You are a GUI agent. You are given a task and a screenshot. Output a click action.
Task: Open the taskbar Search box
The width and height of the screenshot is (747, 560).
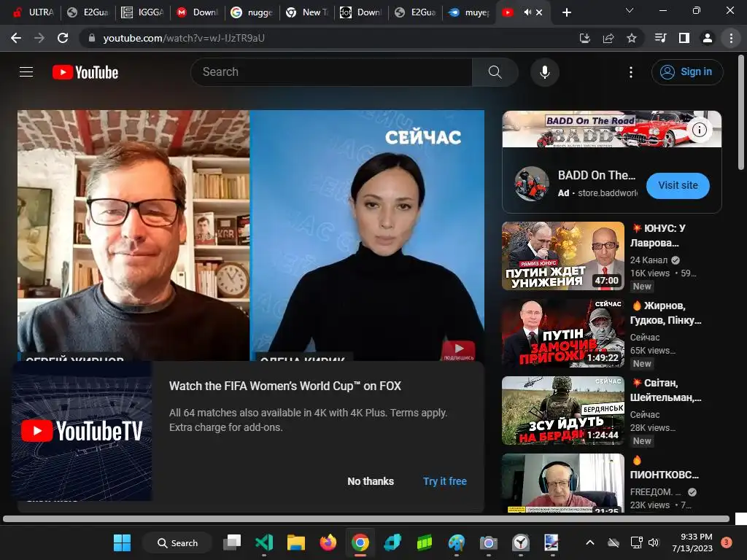click(x=177, y=542)
